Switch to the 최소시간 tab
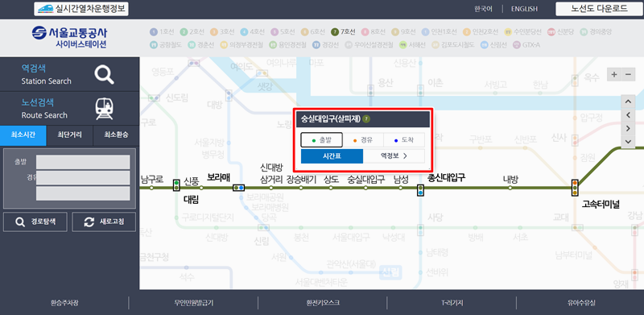644x315 pixels. tap(23, 135)
